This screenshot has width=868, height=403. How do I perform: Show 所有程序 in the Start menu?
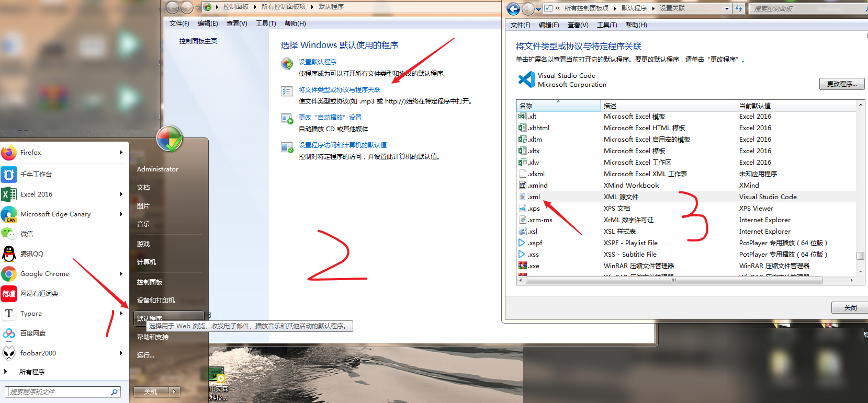coord(31,372)
